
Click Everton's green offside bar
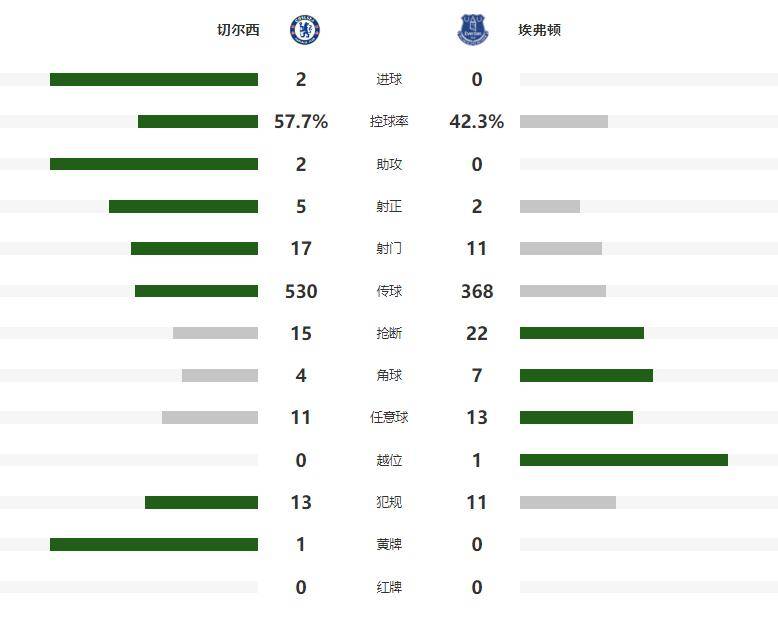pos(624,460)
